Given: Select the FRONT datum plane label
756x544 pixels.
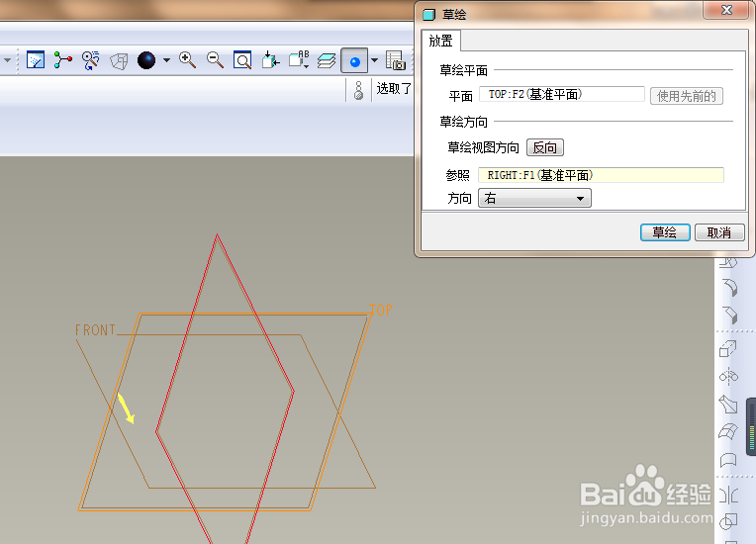Looking at the screenshot, I should (95, 330).
